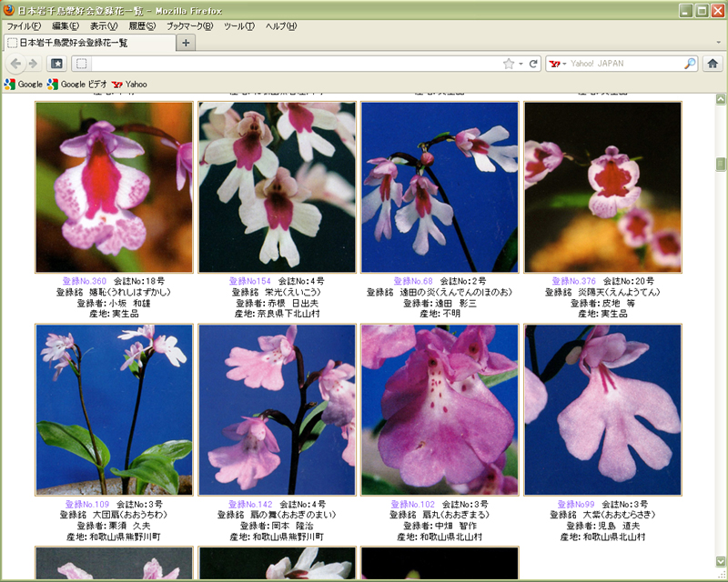Open link 登録No.109
This screenshot has height=582, width=728.
[87, 504]
